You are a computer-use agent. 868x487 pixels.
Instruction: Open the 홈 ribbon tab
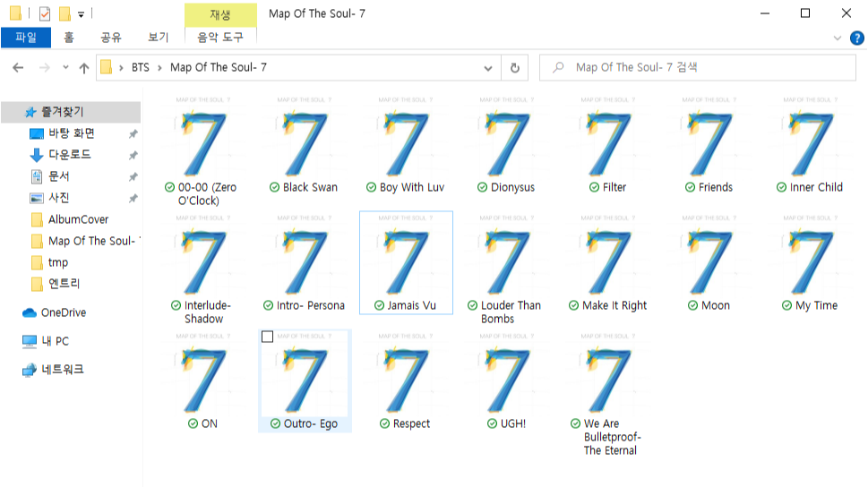tap(69, 38)
